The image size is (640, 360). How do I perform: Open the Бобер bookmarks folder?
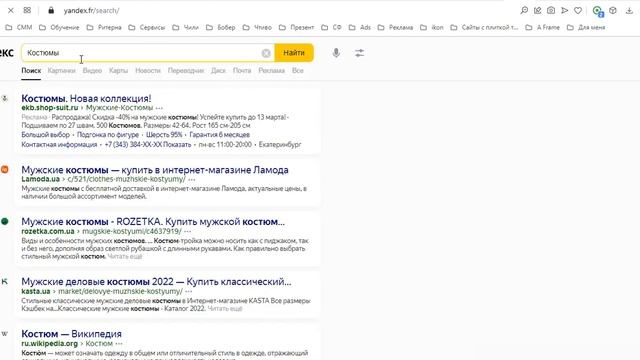click(x=221, y=27)
